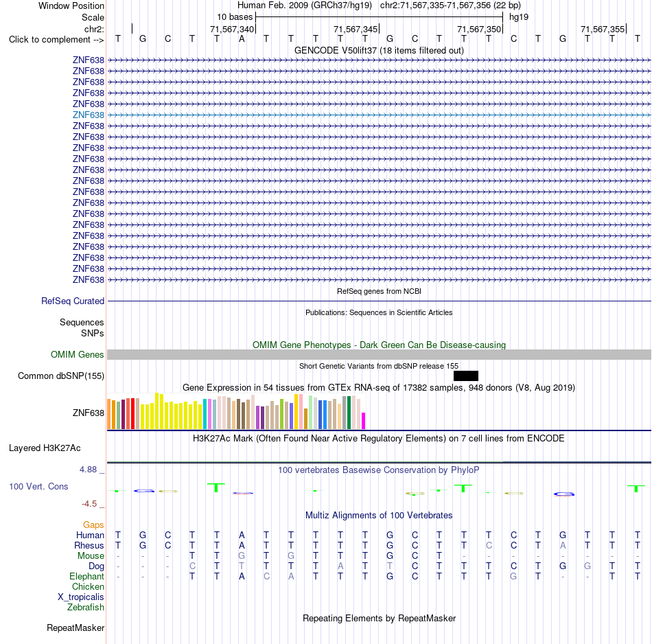Click the 'Human' species alignment label

pos(90,535)
